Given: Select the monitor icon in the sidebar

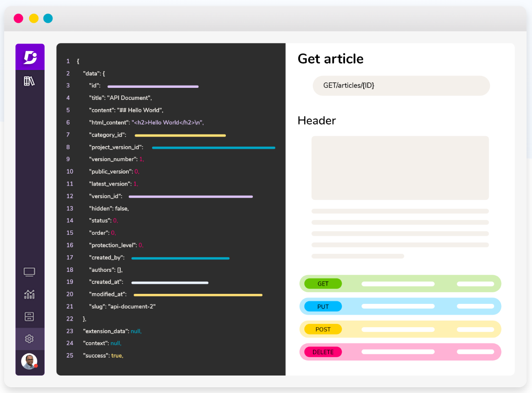Looking at the screenshot, I should pyautogui.click(x=29, y=272).
